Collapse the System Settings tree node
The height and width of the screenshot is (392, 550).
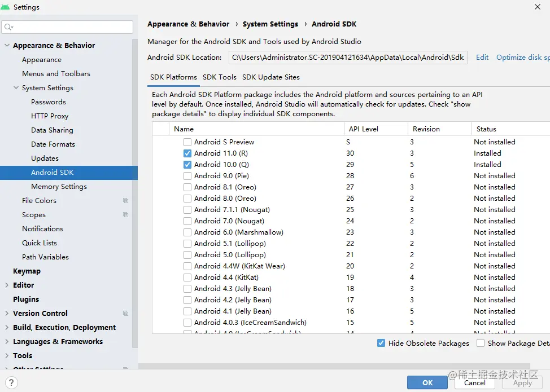[16, 87]
